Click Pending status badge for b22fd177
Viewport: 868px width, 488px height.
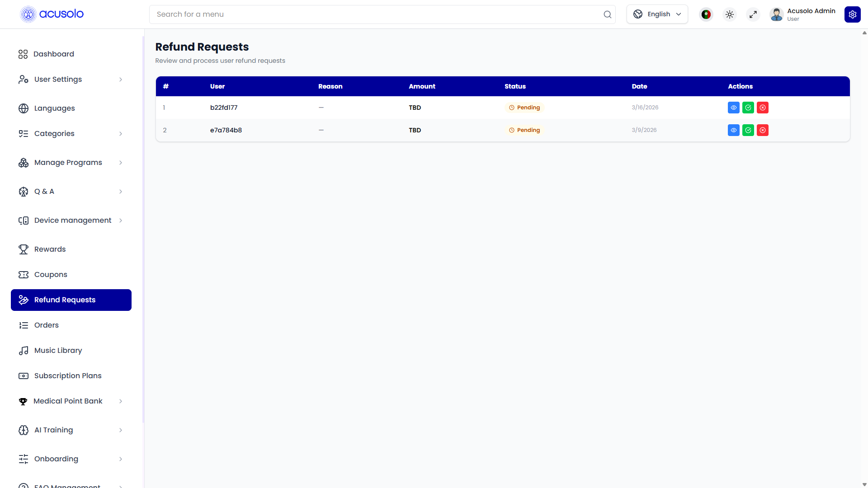[524, 108]
